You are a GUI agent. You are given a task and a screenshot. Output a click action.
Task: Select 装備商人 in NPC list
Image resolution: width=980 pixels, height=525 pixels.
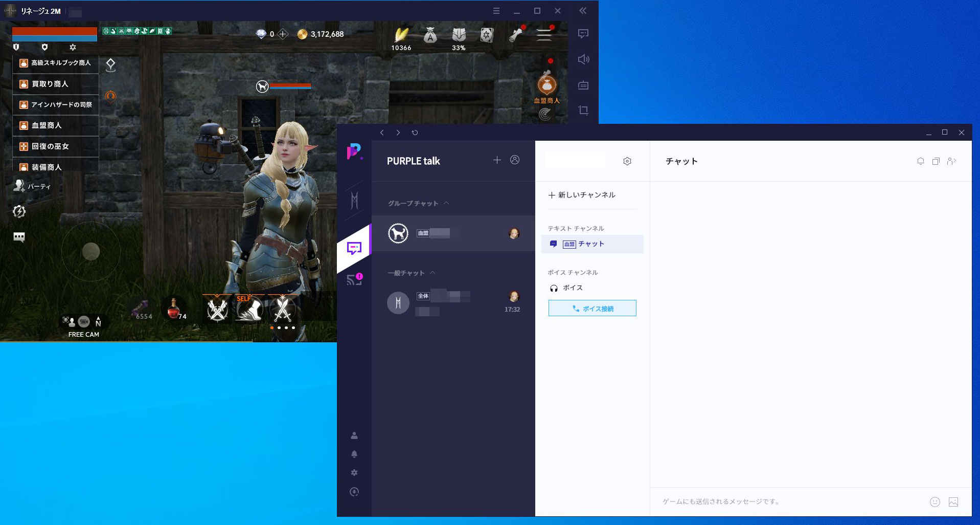(56, 166)
